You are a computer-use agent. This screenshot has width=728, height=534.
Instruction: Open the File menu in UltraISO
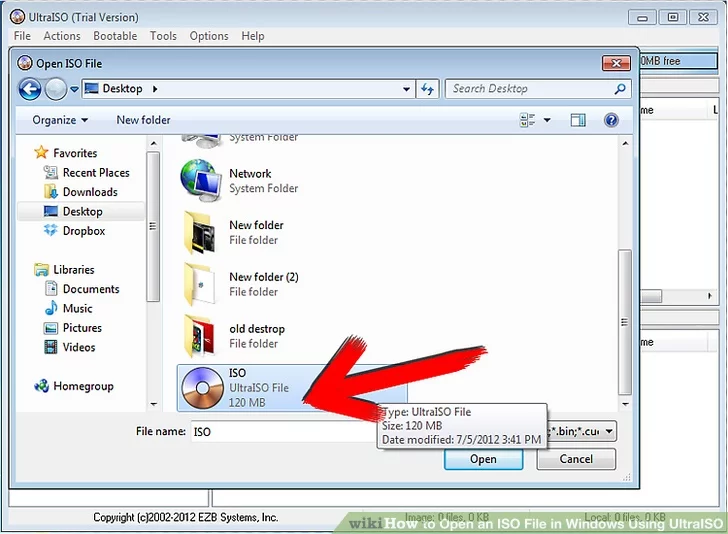coord(22,36)
